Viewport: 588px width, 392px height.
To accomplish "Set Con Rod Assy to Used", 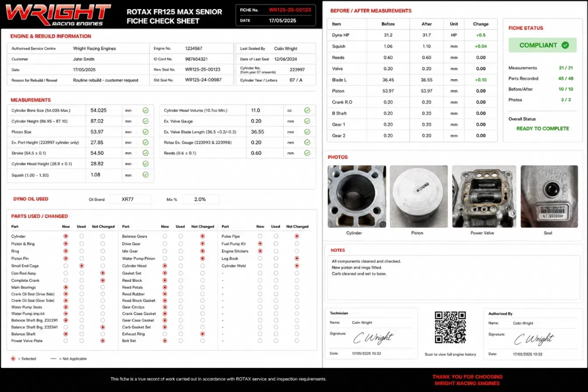I will click(x=82, y=273).
